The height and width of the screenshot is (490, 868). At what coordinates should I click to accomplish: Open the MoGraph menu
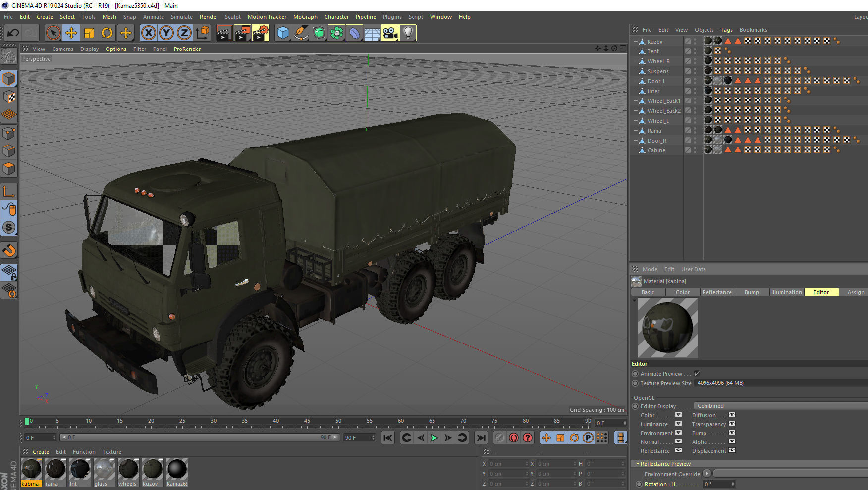305,17
